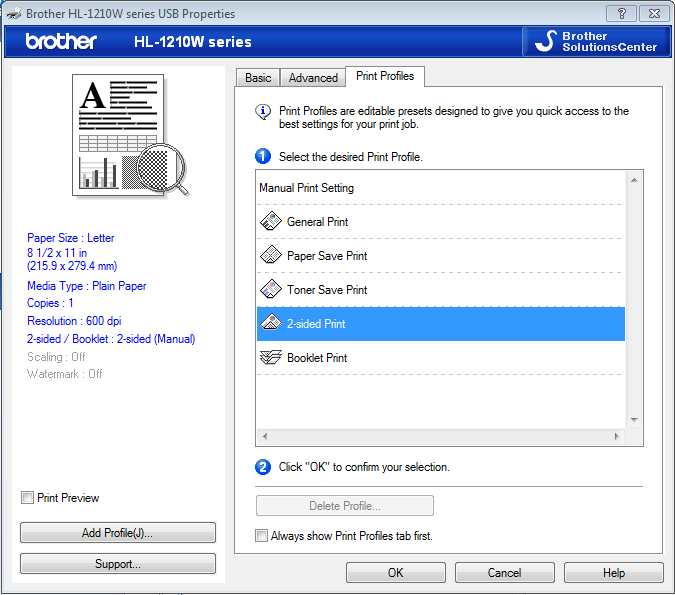
Task: Click the profile list scroll left arrow
Action: pos(265,436)
